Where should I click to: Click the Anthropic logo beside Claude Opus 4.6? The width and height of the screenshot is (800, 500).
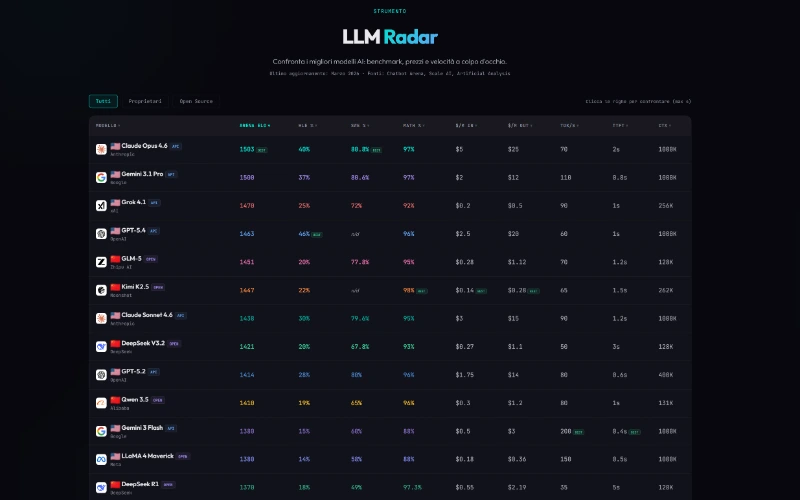pos(101,149)
